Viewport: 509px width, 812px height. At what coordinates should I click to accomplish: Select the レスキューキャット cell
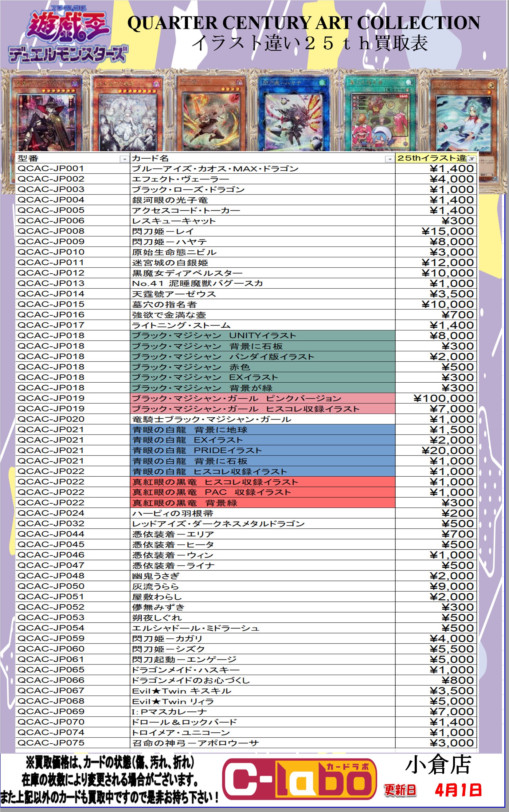263,221
